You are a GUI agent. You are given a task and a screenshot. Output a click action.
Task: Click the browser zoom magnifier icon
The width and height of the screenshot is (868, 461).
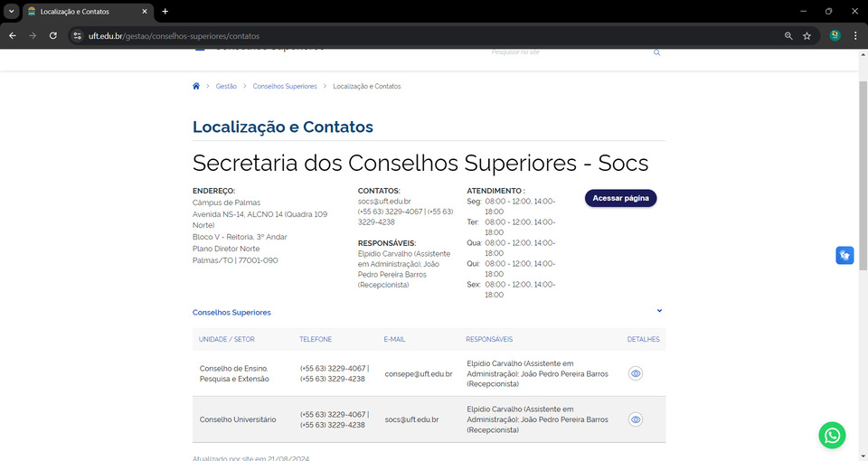(x=788, y=35)
